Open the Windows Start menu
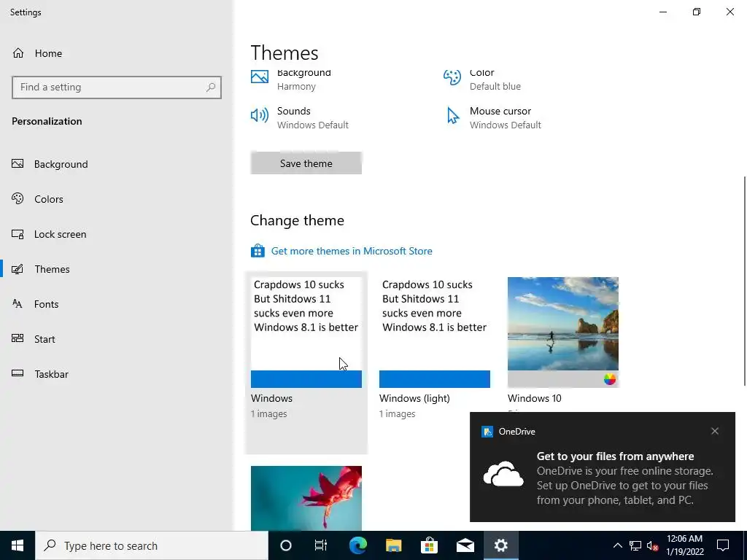The height and width of the screenshot is (560, 747). pyautogui.click(x=18, y=545)
